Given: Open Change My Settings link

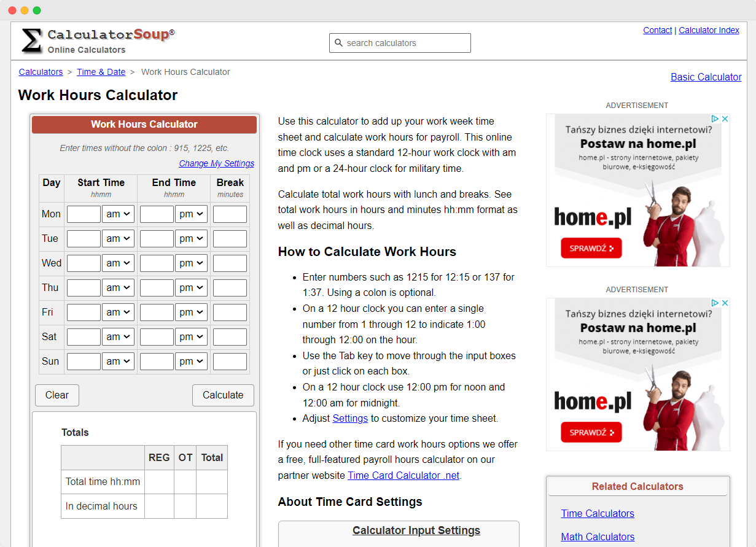Looking at the screenshot, I should tap(216, 163).
